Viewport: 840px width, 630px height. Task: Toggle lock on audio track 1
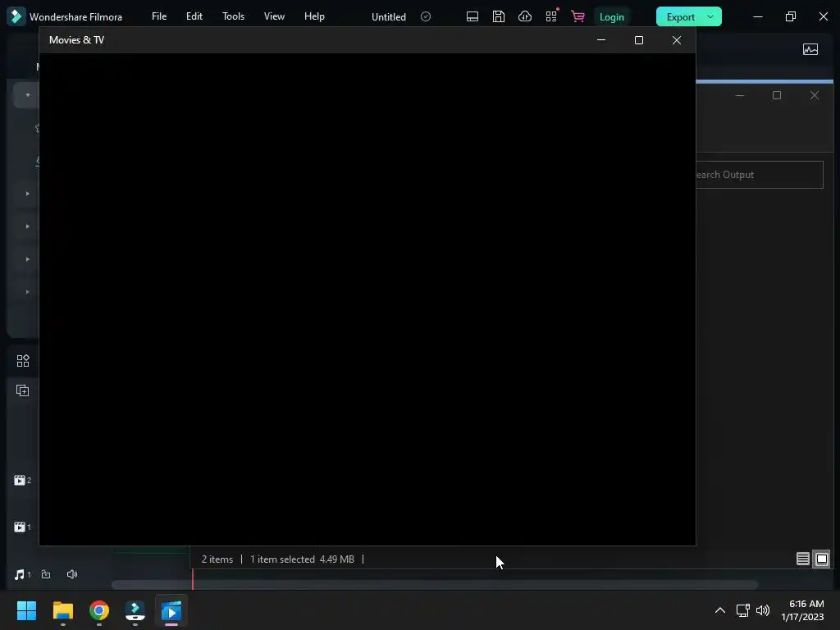46,574
